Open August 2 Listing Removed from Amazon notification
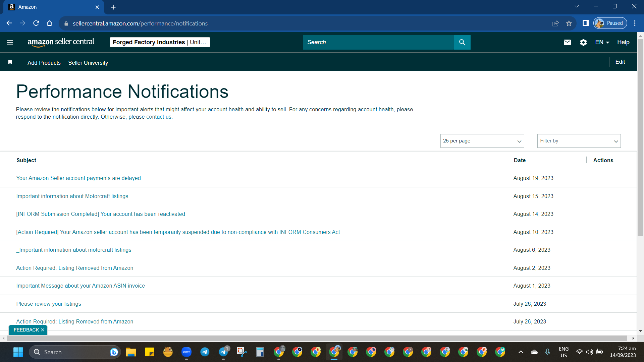The height and width of the screenshot is (362, 644). click(x=75, y=268)
